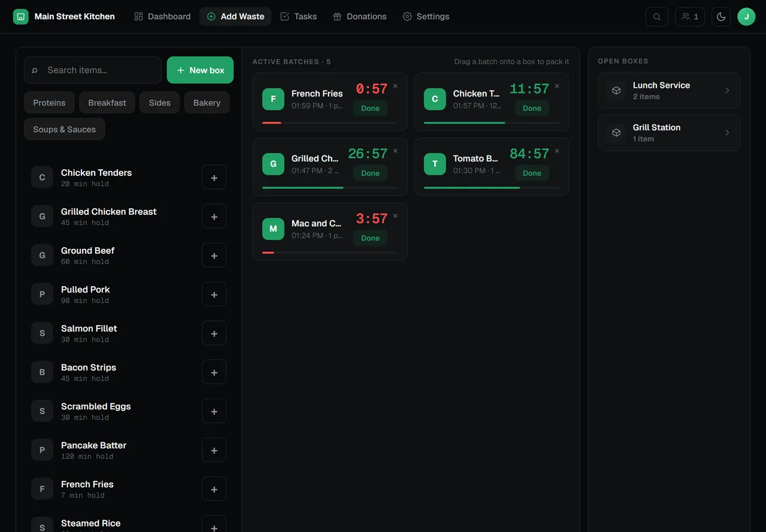Mark Tomato batch as Done
This screenshot has width=766, height=532.
532,173
